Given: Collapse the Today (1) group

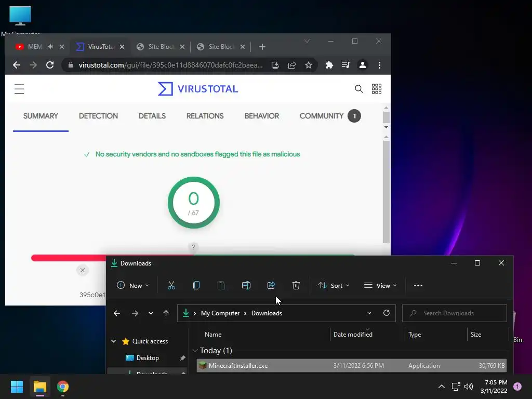Looking at the screenshot, I should [x=195, y=351].
